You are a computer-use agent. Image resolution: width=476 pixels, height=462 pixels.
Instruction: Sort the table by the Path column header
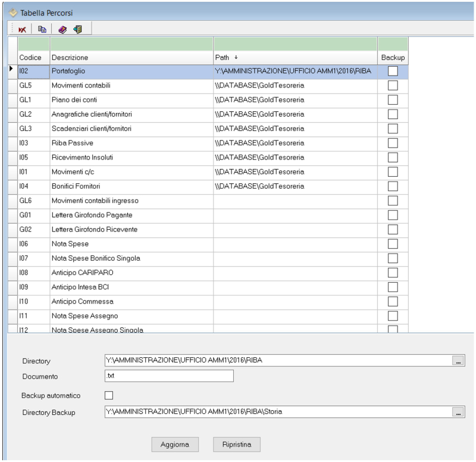pyautogui.click(x=295, y=58)
